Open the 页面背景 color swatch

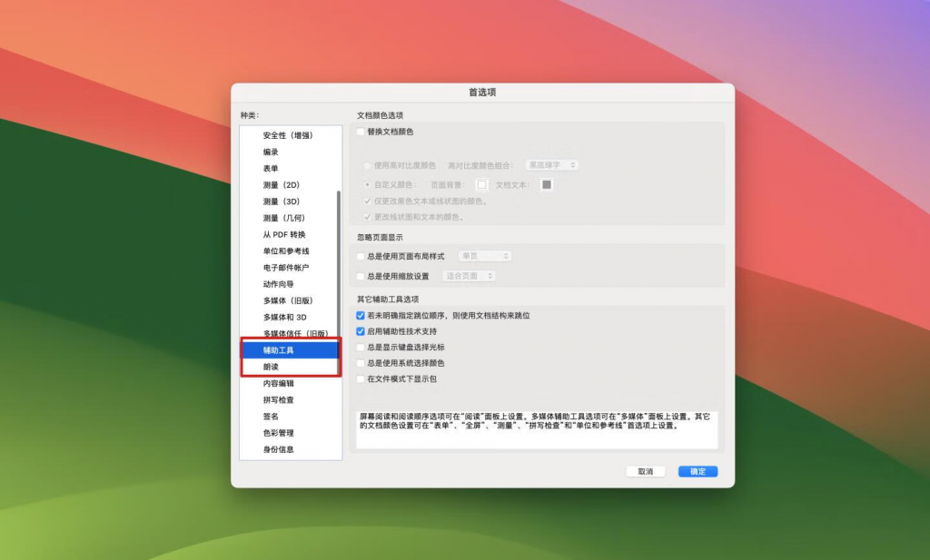click(481, 184)
